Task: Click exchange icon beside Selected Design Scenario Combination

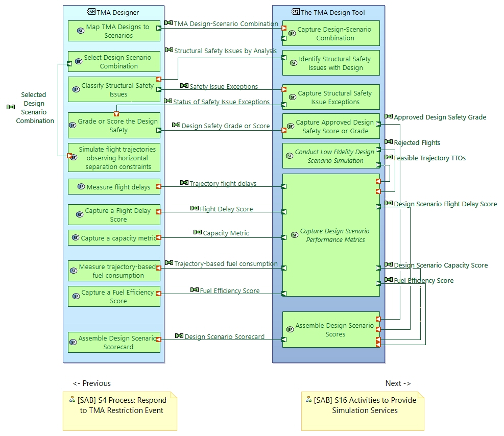Action: pos(11,107)
